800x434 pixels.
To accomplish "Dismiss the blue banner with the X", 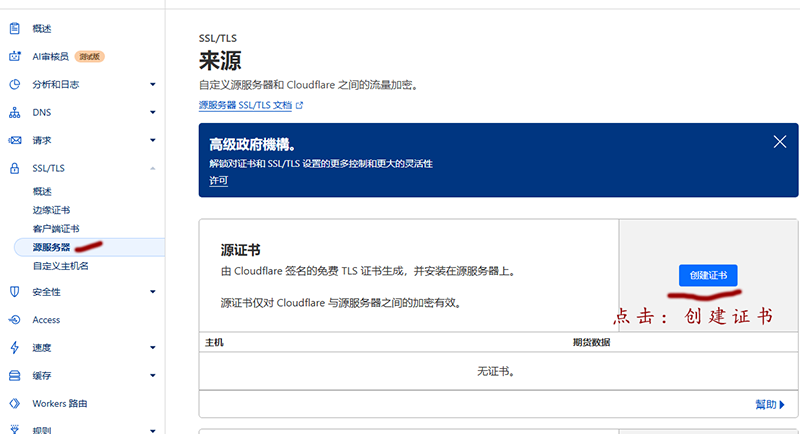I will 780,142.
